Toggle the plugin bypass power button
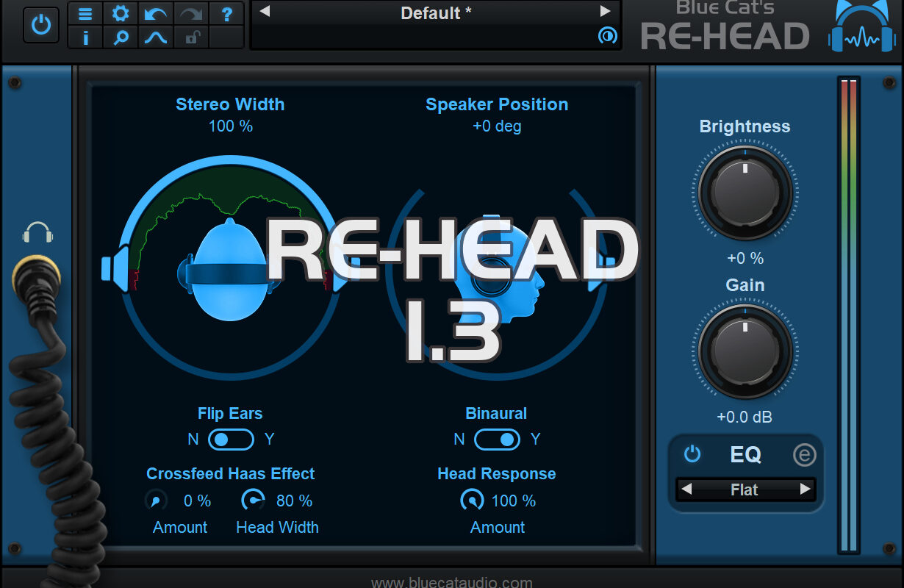Screen dimensions: 904x588 41,24
